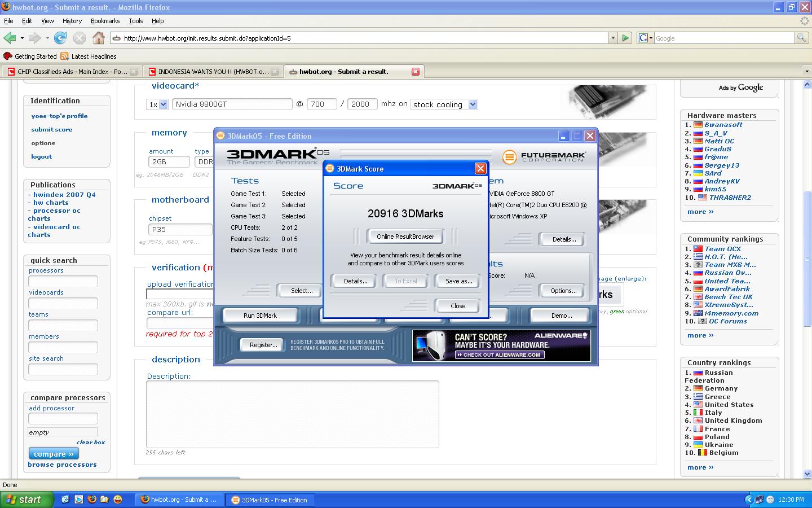Click the Nvidia 8800GT videocard field
The height and width of the screenshot is (508, 812).
pos(232,104)
